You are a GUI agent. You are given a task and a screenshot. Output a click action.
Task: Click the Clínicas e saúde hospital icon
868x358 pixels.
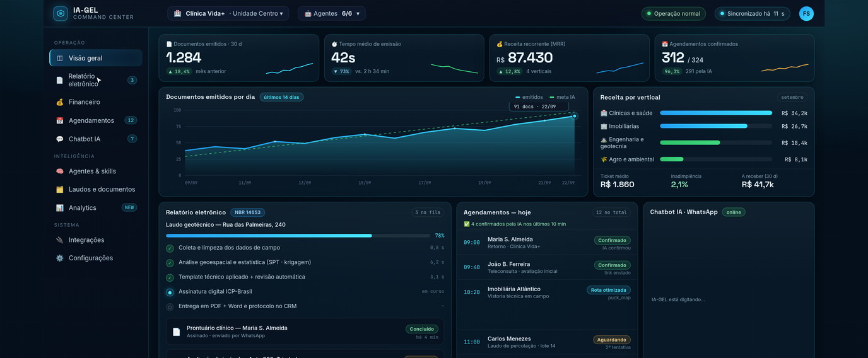pyautogui.click(x=604, y=113)
